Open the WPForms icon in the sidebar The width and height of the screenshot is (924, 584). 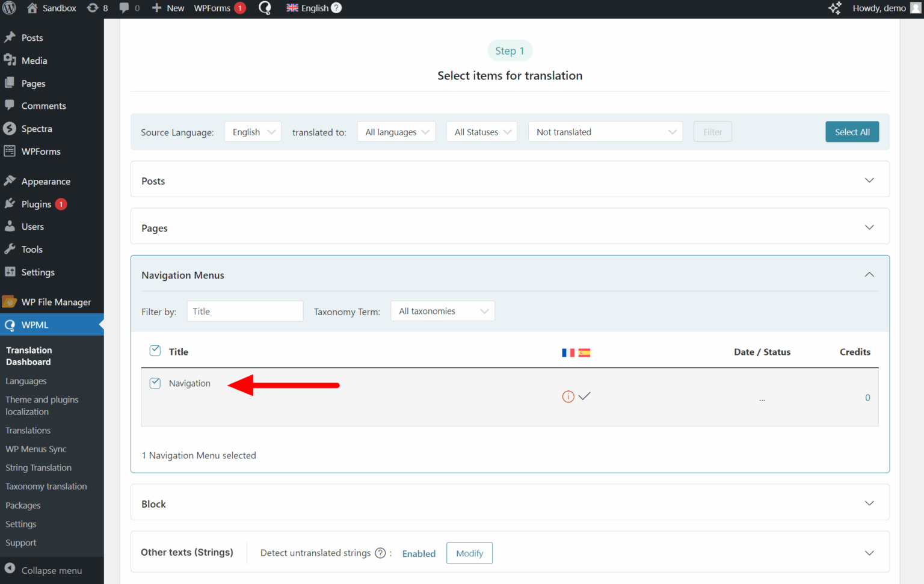[x=10, y=151]
